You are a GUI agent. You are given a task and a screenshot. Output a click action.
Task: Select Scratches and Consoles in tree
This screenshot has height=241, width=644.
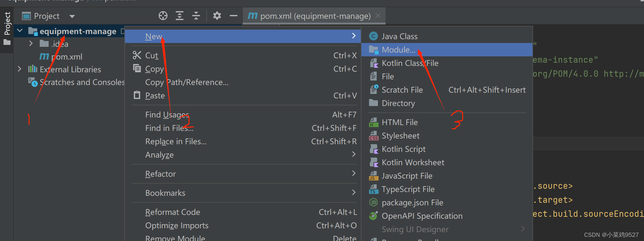coord(82,82)
